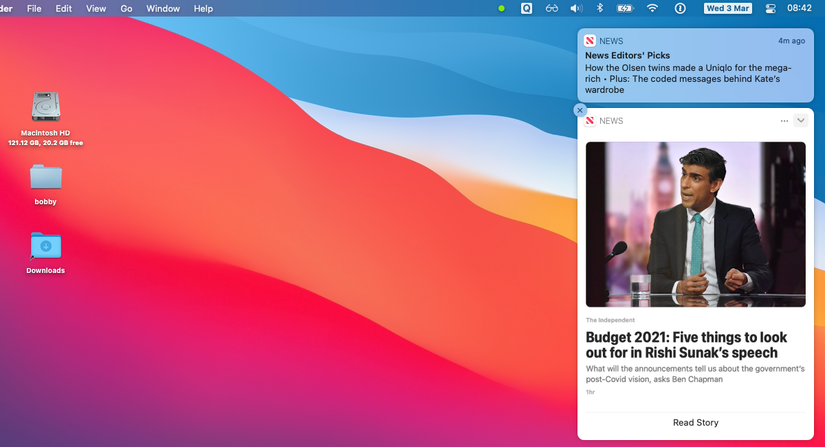Screen dimensions: 825x447
Task: Click Read Story button
Action: tap(696, 422)
